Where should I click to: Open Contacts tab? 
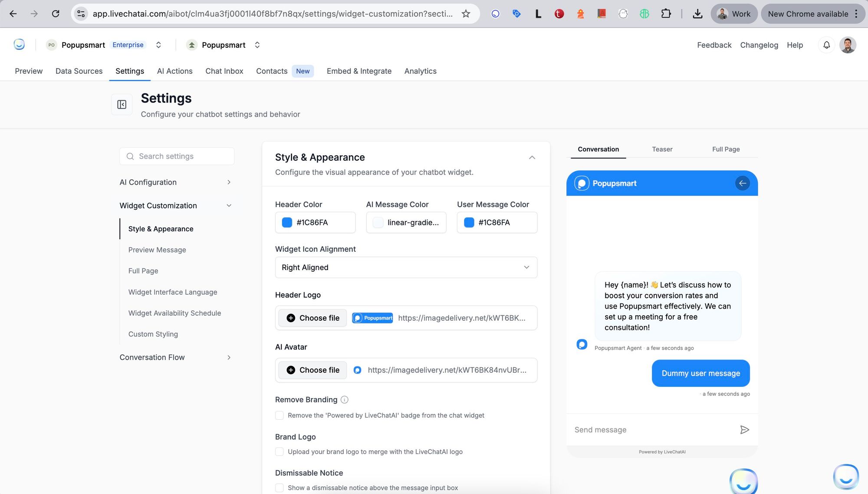tap(272, 71)
